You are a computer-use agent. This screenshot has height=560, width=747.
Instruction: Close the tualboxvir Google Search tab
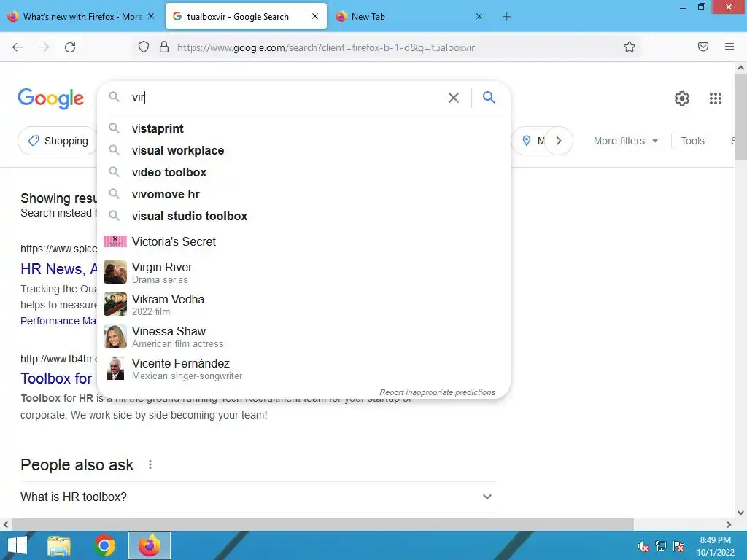315,16
